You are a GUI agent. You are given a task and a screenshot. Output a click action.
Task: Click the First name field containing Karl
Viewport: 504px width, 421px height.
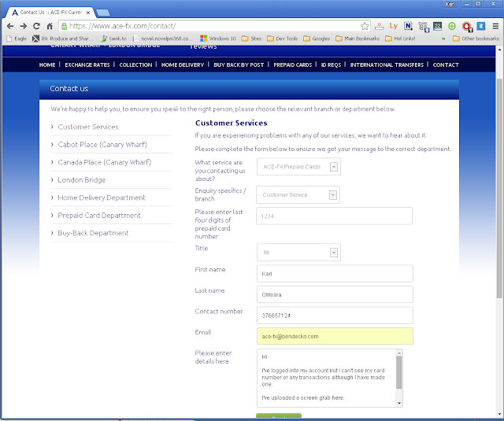(x=335, y=274)
